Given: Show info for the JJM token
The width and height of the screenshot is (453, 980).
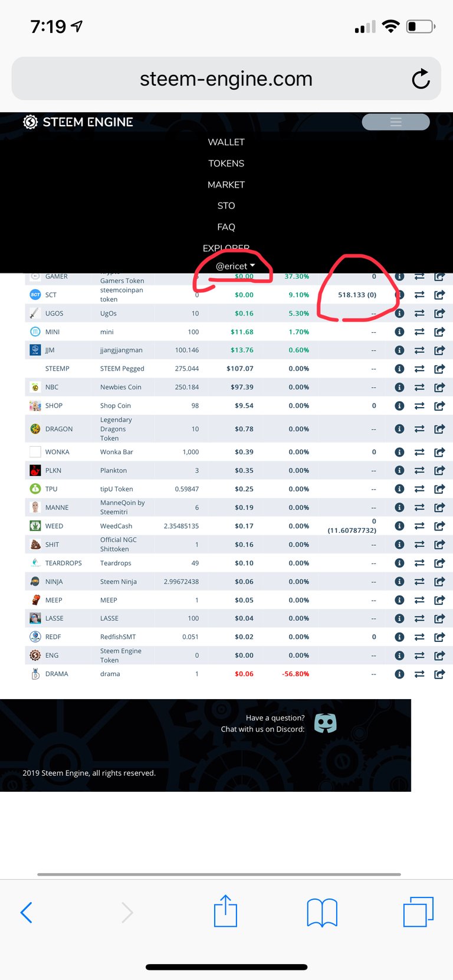Looking at the screenshot, I should pyautogui.click(x=399, y=350).
